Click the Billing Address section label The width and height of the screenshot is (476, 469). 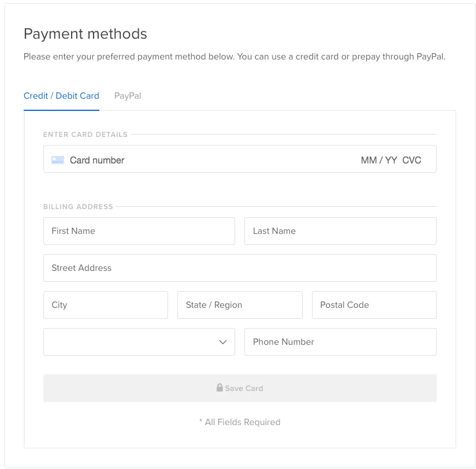pos(78,207)
